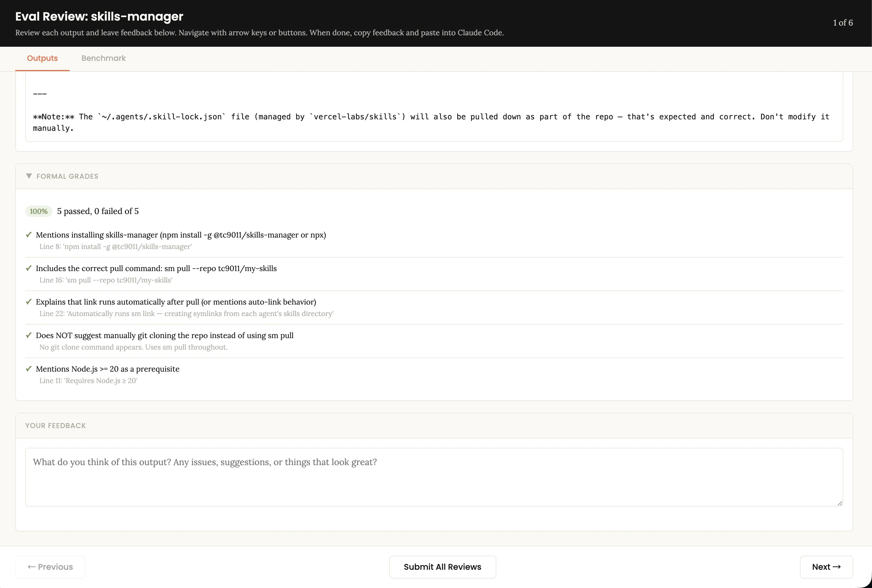
Task: Click the Eval Review: skills-manager heading
Action: pos(99,16)
